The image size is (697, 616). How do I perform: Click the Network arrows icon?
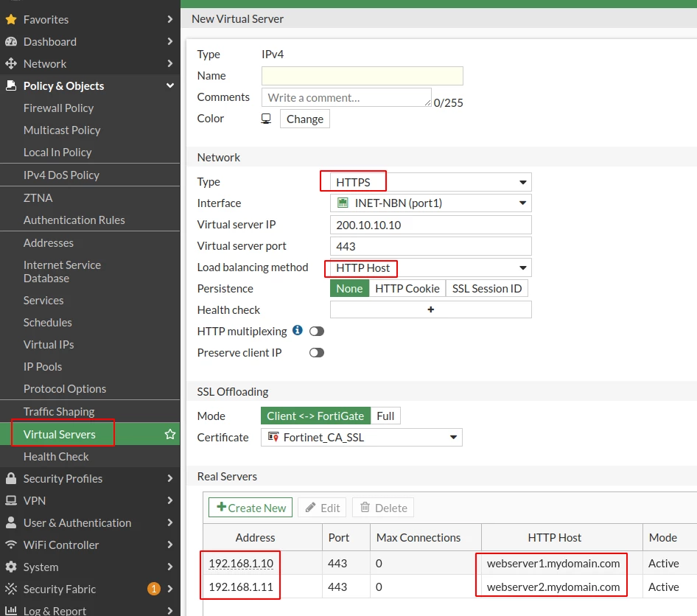pyautogui.click(x=11, y=63)
